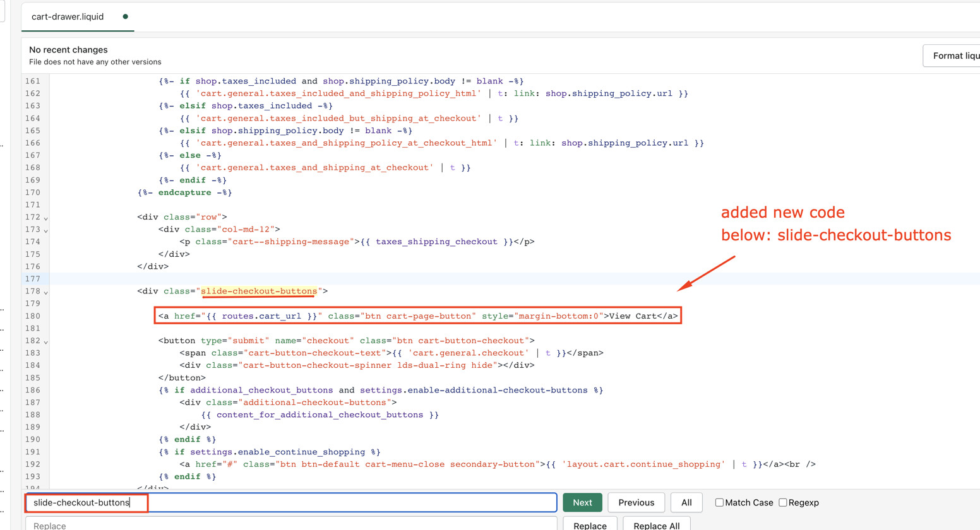The height and width of the screenshot is (530, 980).
Task: Enable the Match Case checkbox
Action: click(719, 503)
